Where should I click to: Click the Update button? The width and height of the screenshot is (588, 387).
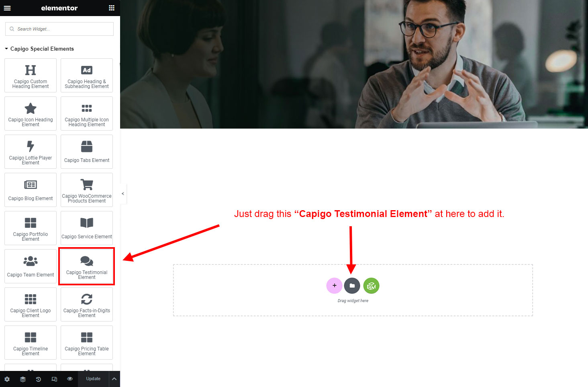(93, 379)
